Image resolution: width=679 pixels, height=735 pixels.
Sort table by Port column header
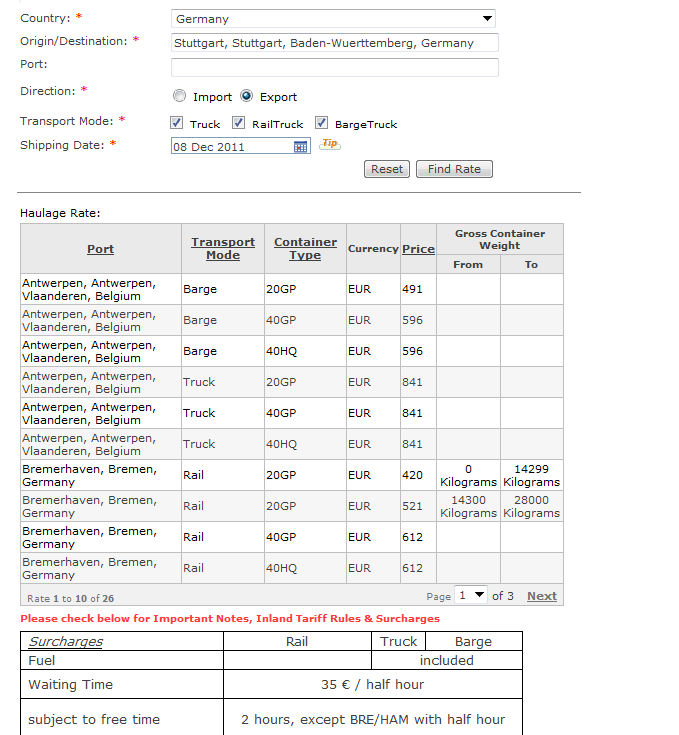click(100, 249)
